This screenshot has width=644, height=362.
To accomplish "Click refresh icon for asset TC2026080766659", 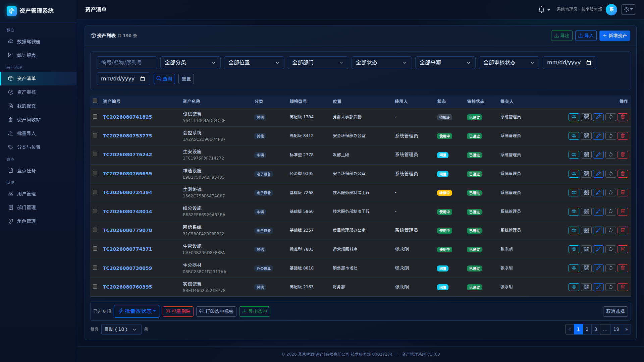I will (x=610, y=174).
